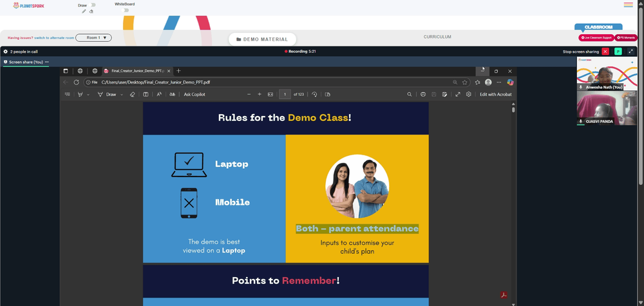Image resolution: width=644 pixels, height=306 pixels.
Task: Select the eraser icon under Draw
Action: 91,11
